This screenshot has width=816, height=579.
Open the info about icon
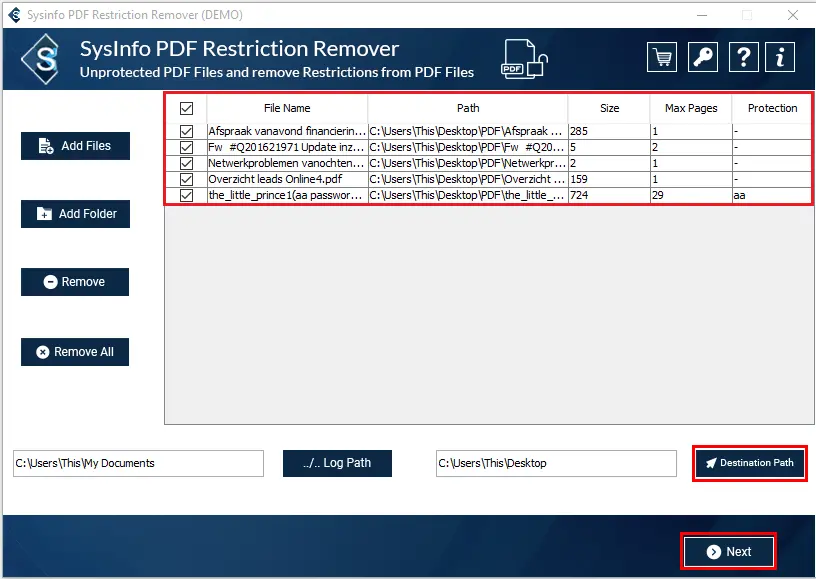[780, 57]
